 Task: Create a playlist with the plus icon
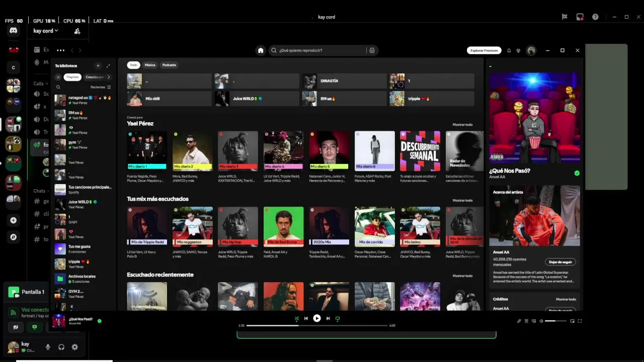click(x=98, y=65)
